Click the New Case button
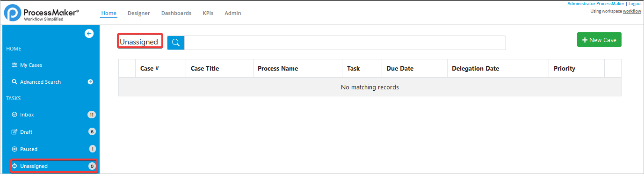Viewport: 644px width, 174px height. coord(599,40)
